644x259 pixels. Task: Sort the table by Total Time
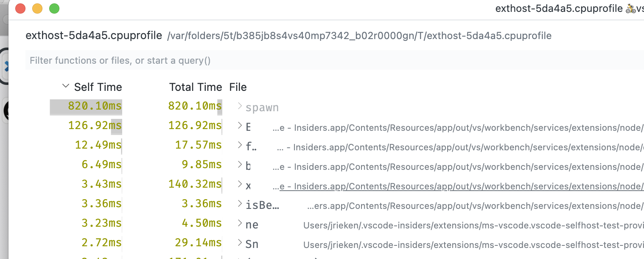[x=196, y=87]
